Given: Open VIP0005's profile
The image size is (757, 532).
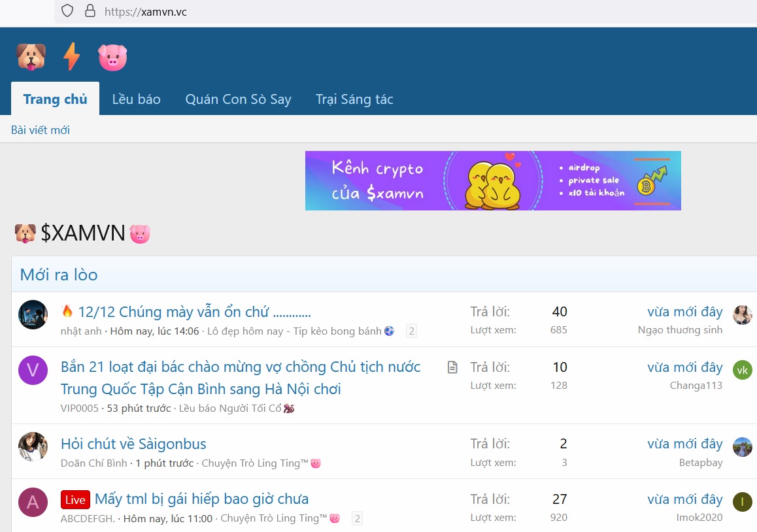Looking at the screenshot, I should pyautogui.click(x=78, y=408).
